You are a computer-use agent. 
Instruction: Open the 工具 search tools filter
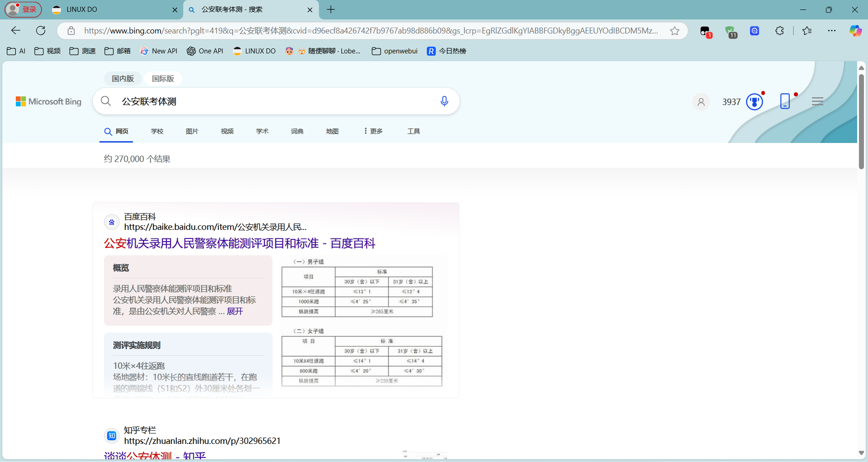(414, 131)
